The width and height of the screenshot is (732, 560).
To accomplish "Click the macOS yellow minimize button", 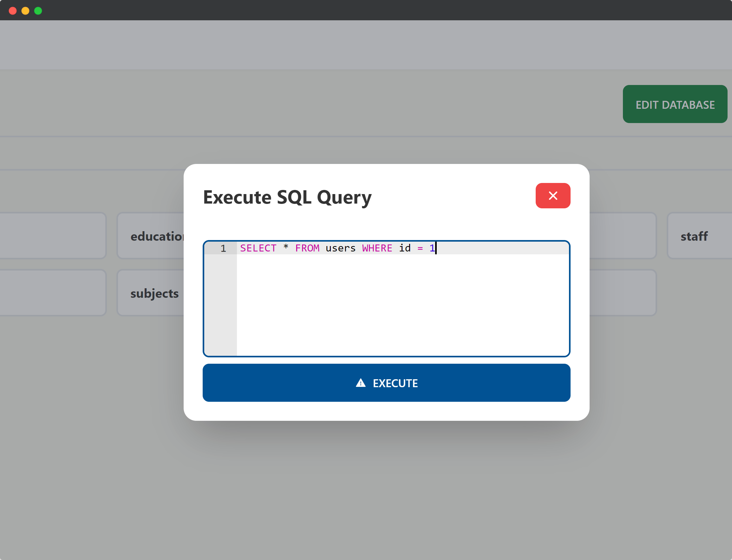I will 25,11.
